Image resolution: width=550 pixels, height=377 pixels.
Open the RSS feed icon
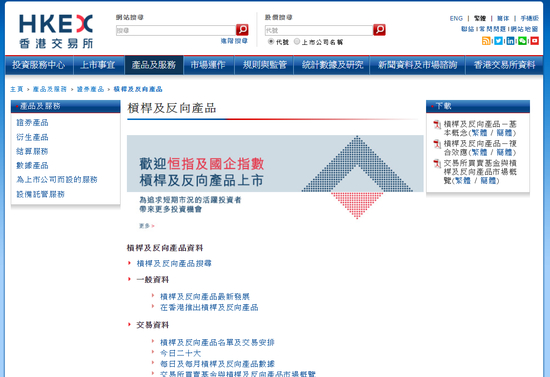pos(486,41)
